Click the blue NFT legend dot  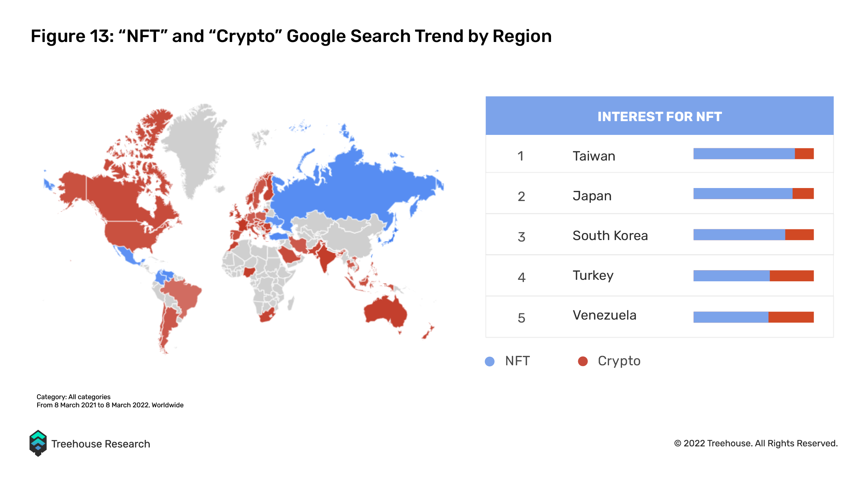pyautogui.click(x=490, y=361)
